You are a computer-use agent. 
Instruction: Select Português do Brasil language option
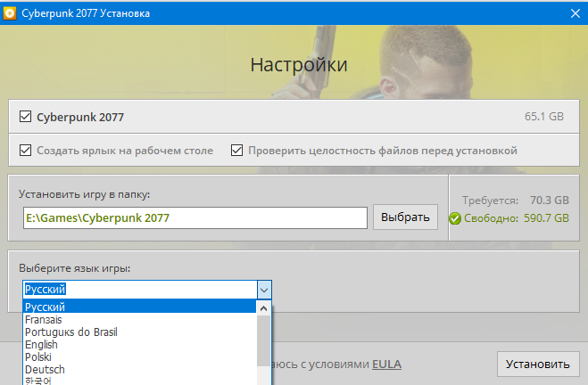click(x=138, y=332)
